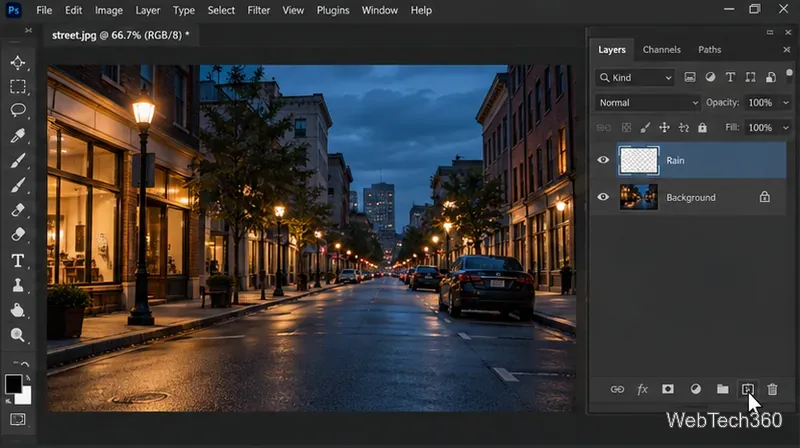The width and height of the screenshot is (800, 448).
Task: Filter for type layers
Action: (730, 77)
